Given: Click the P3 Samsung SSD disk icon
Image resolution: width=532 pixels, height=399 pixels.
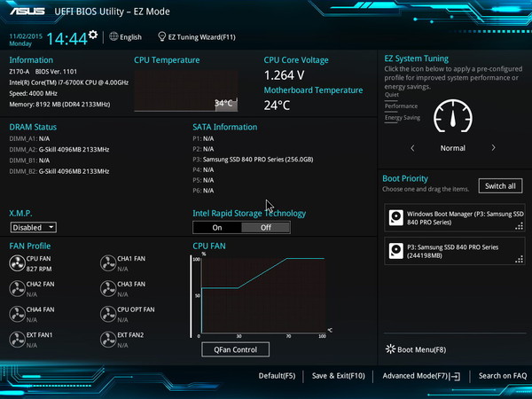Looking at the screenshot, I should [x=396, y=251].
